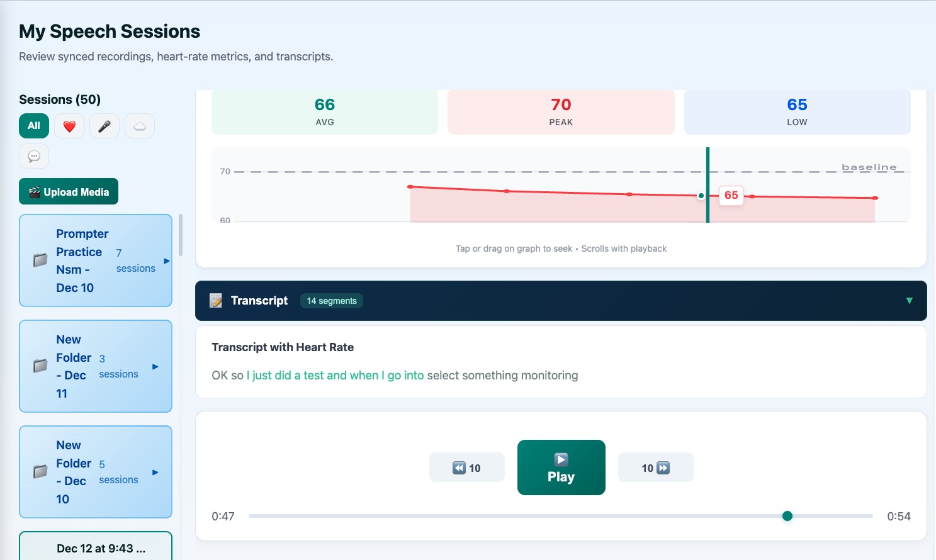Expand New Folder Dec 10 arrow

point(155,472)
